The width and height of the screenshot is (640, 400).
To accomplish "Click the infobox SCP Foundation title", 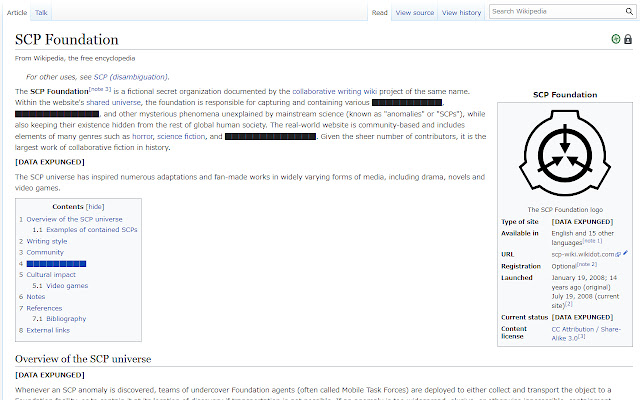I will 565,95.
